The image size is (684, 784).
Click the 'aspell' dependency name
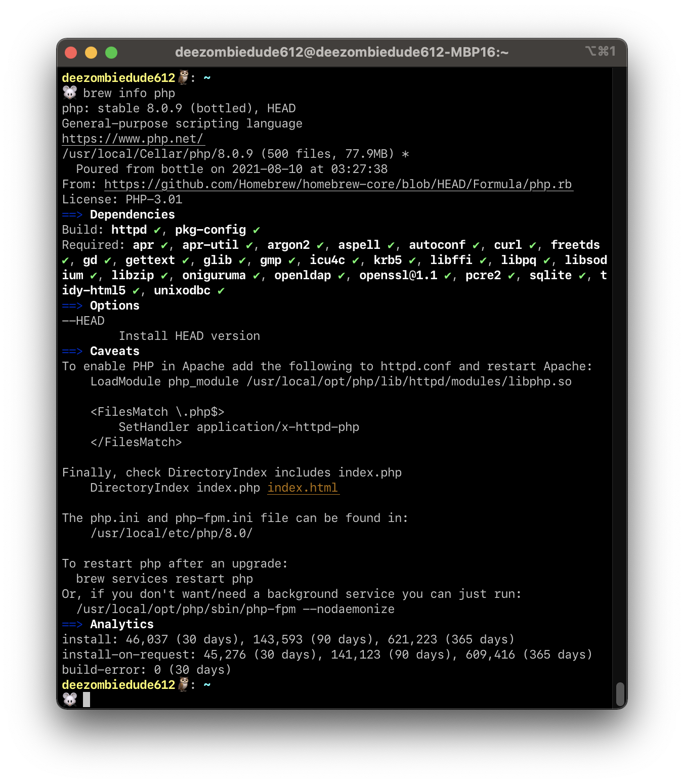359,245
